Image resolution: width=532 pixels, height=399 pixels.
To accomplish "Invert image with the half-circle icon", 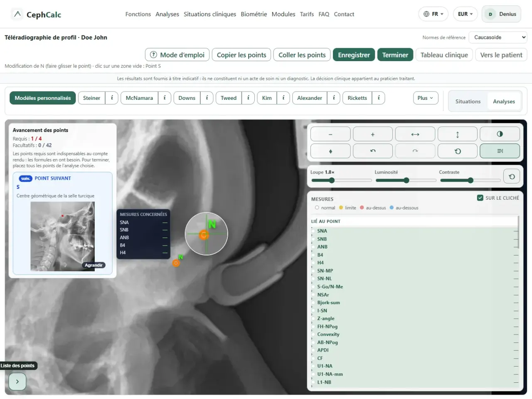I will point(500,134).
